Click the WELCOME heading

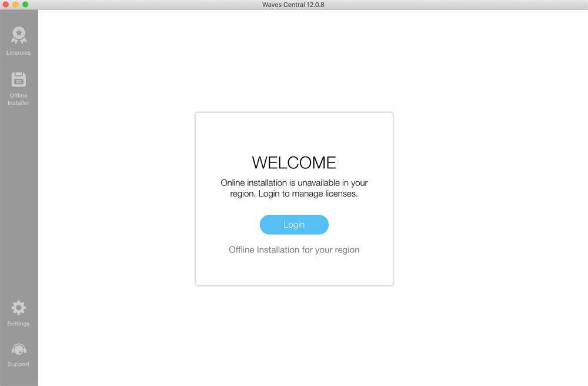(294, 163)
